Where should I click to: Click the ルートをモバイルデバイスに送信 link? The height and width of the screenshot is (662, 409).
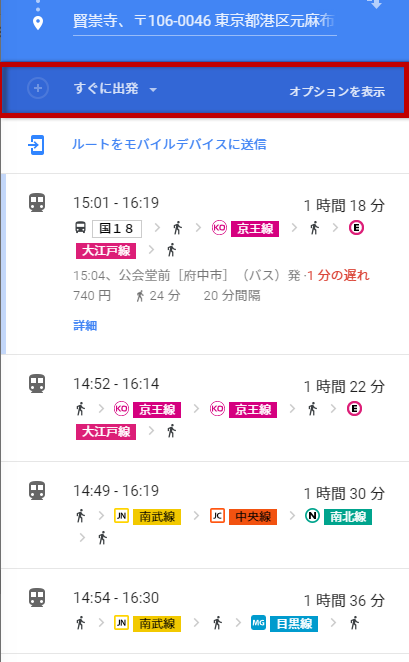(x=169, y=144)
